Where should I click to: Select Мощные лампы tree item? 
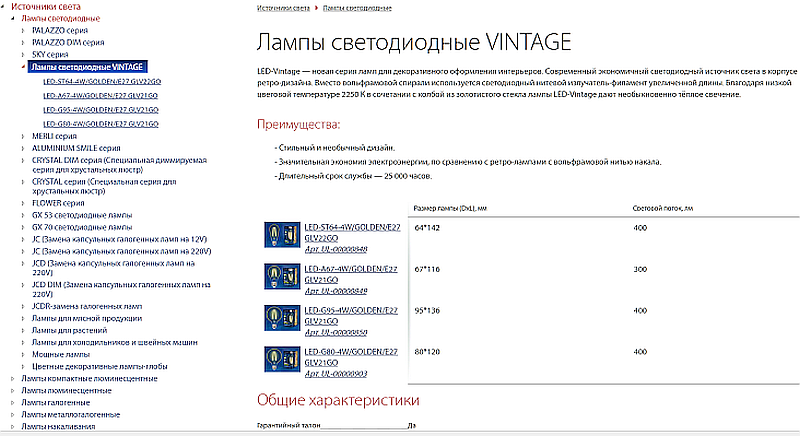click(61, 354)
